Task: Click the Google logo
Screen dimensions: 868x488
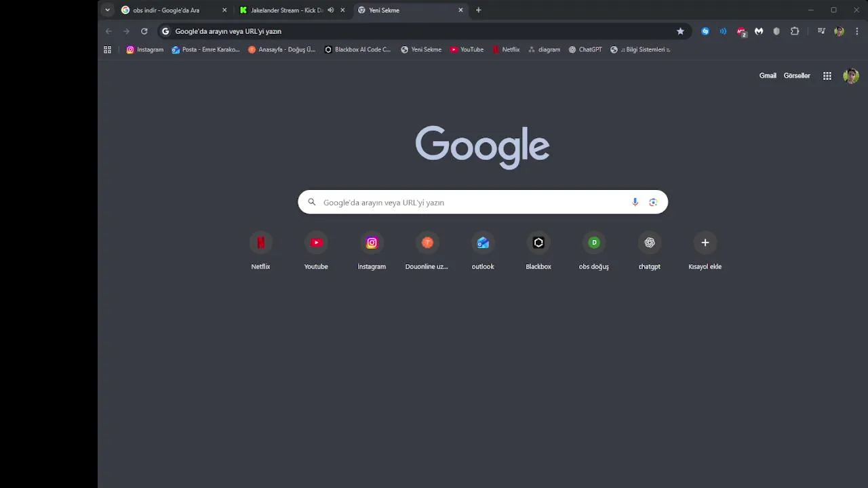Action: point(482,146)
